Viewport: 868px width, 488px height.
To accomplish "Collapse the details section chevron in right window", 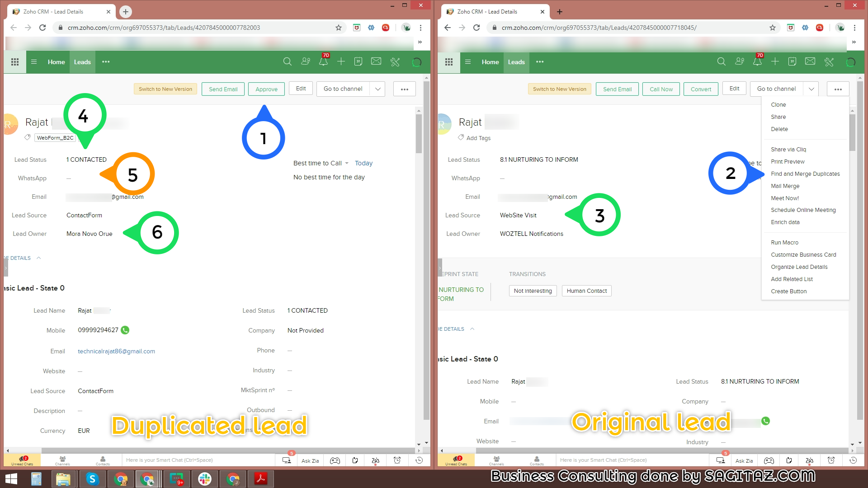I will click(x=472, y=329).
